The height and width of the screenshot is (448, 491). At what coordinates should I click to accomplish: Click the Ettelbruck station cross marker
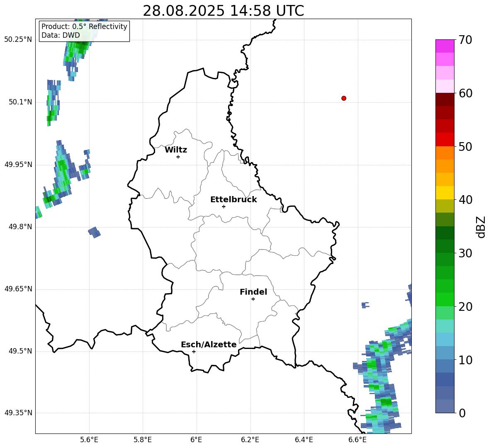click(x=224, y=206)
